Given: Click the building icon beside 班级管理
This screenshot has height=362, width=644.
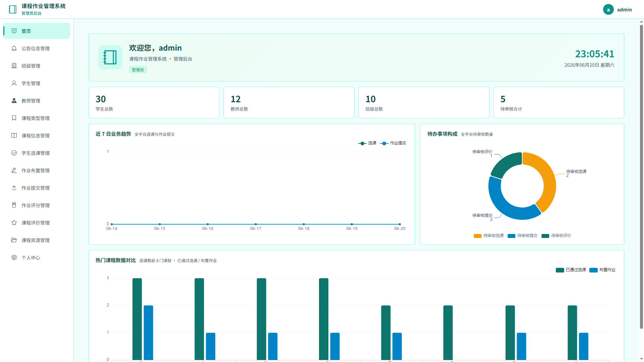Looking at the screenshot, I should [14, 66].
